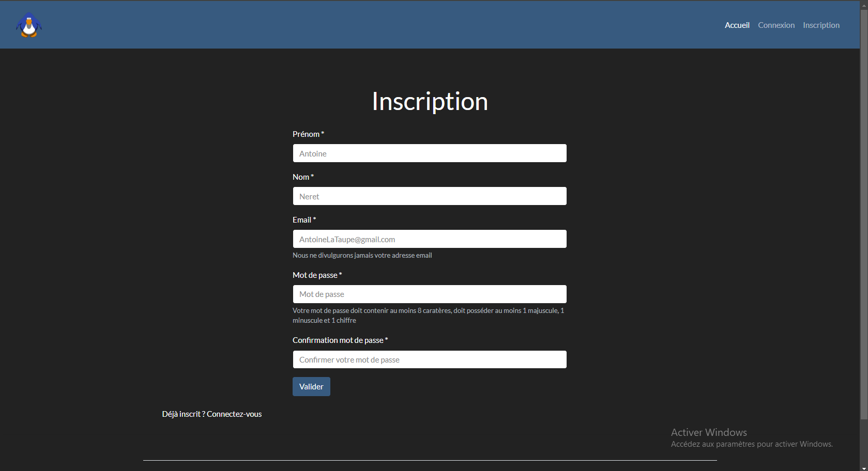Focus the Mot de passe field
The width and height of the screenshot is (868, 471).
coord(429,294)
